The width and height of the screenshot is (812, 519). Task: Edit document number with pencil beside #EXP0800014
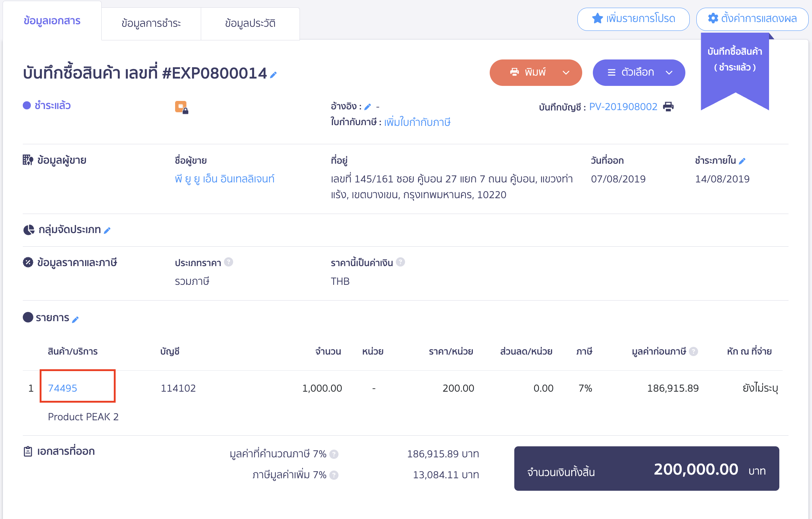273,75
